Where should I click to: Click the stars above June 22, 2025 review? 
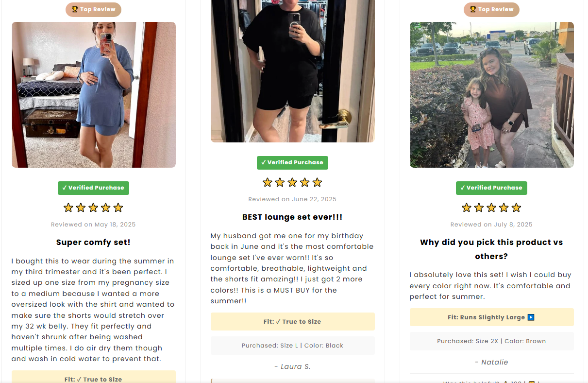(x=292, y=183)
